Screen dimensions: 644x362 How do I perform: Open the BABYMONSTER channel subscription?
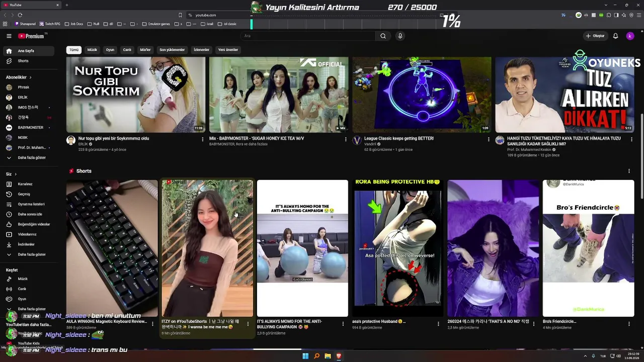coord(29,127)
